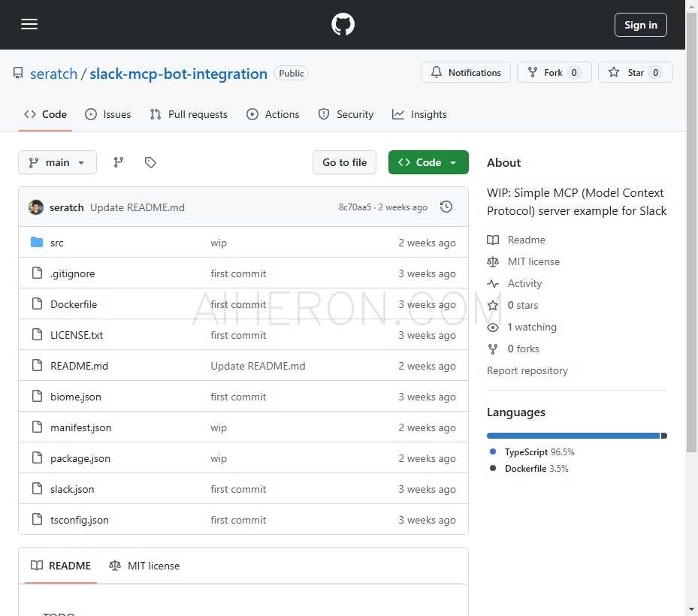This screenshot has height=616, width=698.
Task: View 0 stars link
Action: [x=523, y=305]
